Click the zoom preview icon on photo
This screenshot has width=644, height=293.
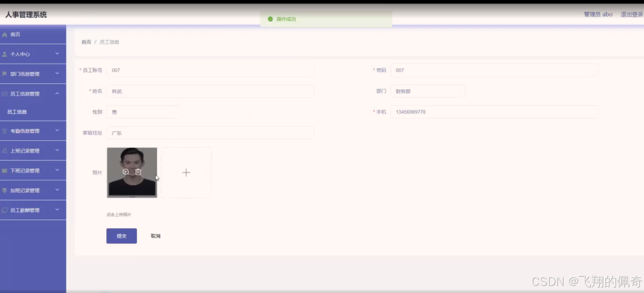point(126,172)
